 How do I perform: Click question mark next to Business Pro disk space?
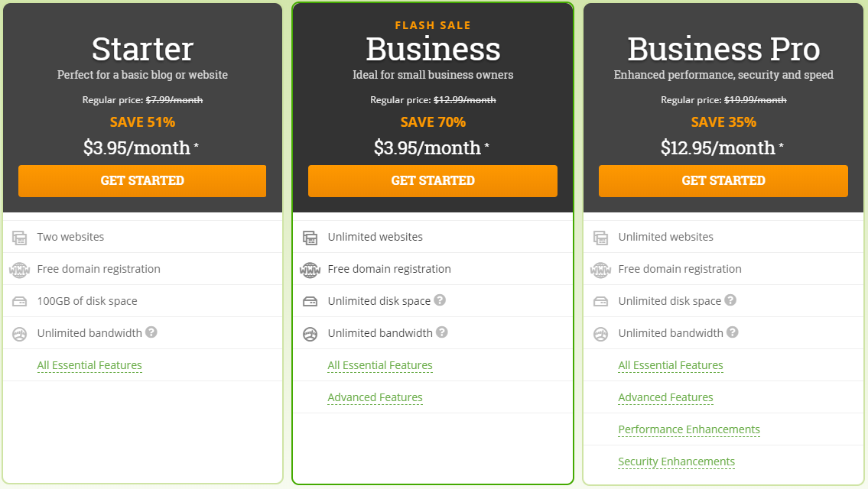pyautogui.click(x=730, y=300)
